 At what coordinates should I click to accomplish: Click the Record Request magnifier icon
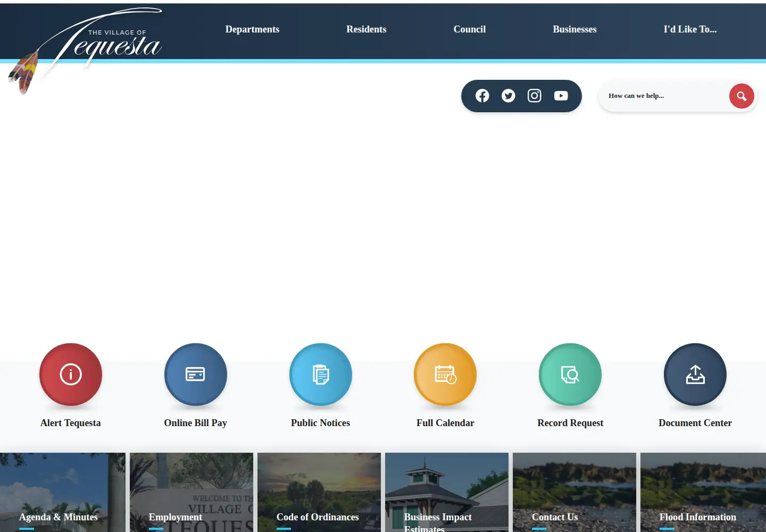[x=570, y=375]
